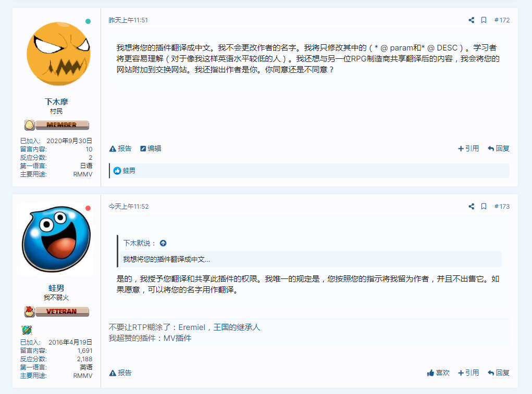This screenshot has width=532, height=394.
Task: Click the globe trophy icon under VETERAN badge
Action: [x=27, y=329]
